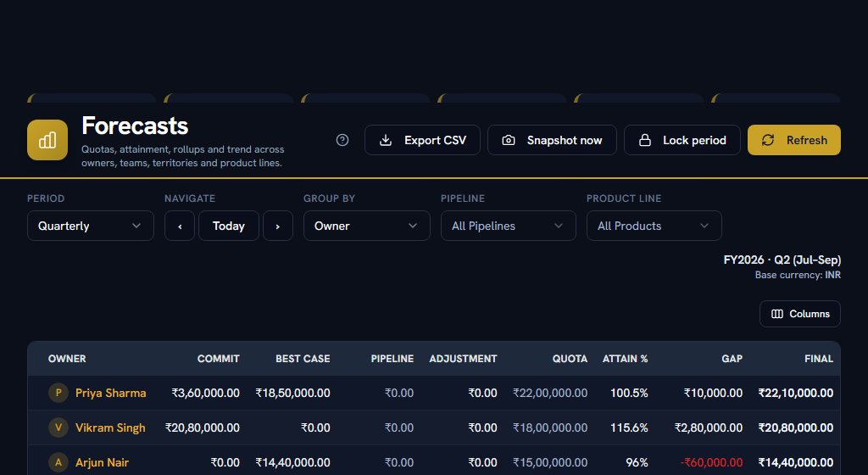The height and width of the screenshot is (475, 868).
Task: Click the QUOTA column header
Action: click(x=570, y=359)
